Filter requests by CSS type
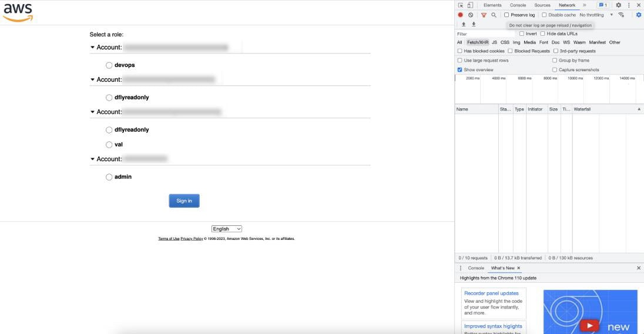The width and height of the screenshot is (644, 334). 505,42
